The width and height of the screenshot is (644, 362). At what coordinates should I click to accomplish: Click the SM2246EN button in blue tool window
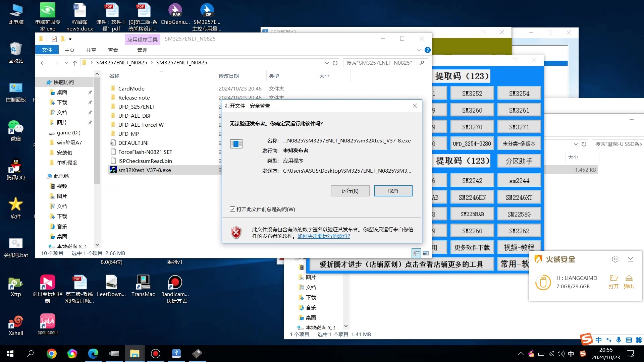[x=472, y=197]
